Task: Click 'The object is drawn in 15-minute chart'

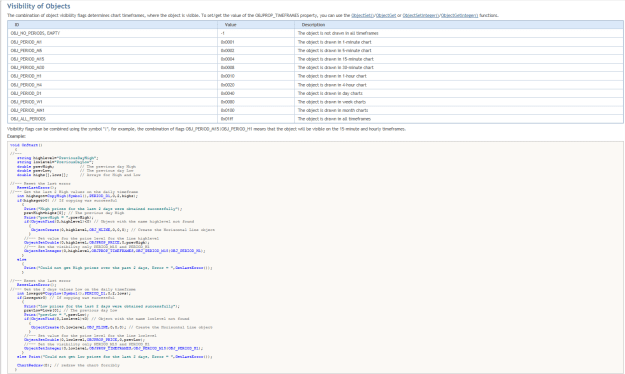Action: click(336, 59)
